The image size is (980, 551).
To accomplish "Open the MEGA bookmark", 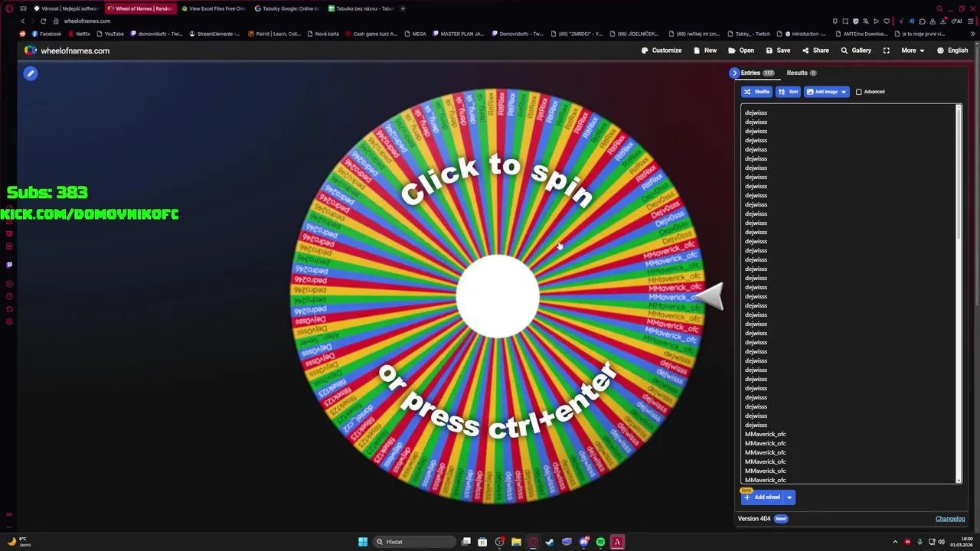I will click(414, 34).
